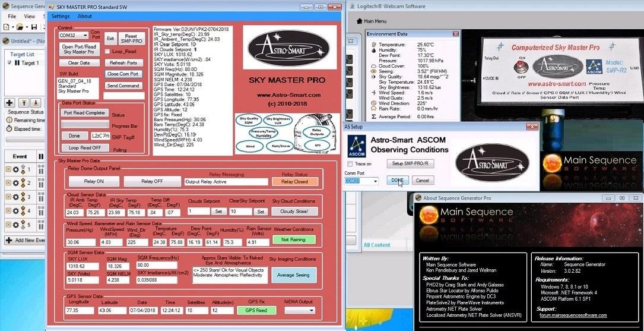Click the move target down arrow button
Screen dimensions: 644x331
point(36,103)
